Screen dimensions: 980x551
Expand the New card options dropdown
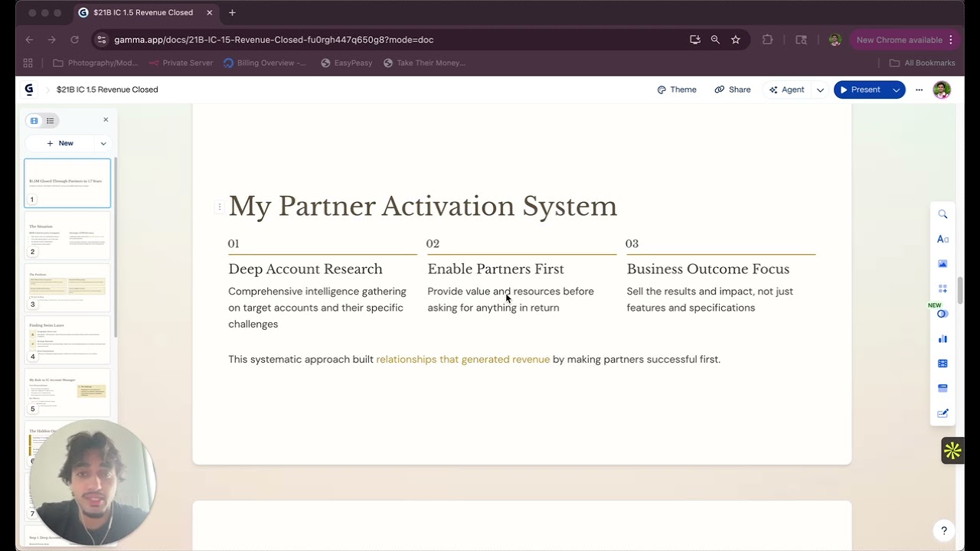(x=103, y=143)
